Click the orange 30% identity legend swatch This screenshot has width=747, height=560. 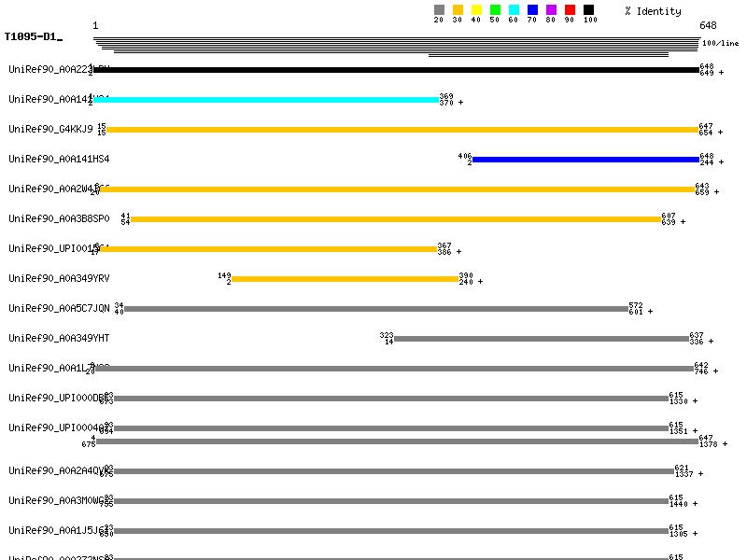tap(458, 9)
